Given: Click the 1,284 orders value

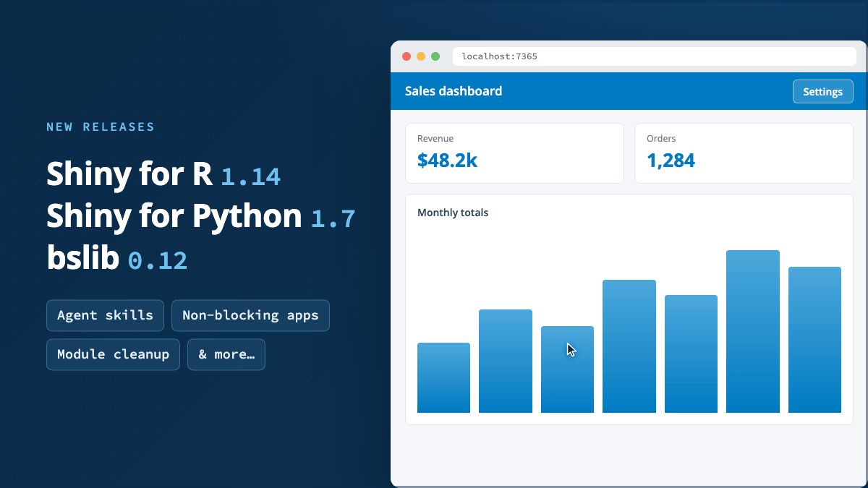Looking at the screenshot, I should click(x=671, y=160).
